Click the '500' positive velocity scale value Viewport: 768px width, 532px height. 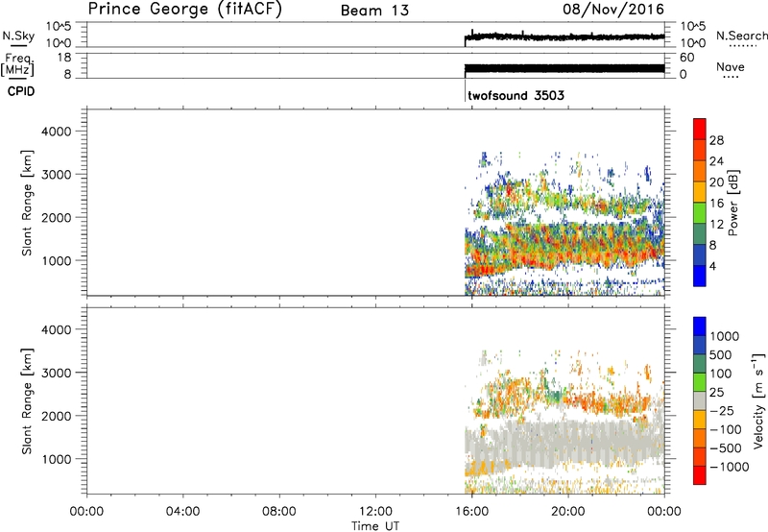click(721, 354)
